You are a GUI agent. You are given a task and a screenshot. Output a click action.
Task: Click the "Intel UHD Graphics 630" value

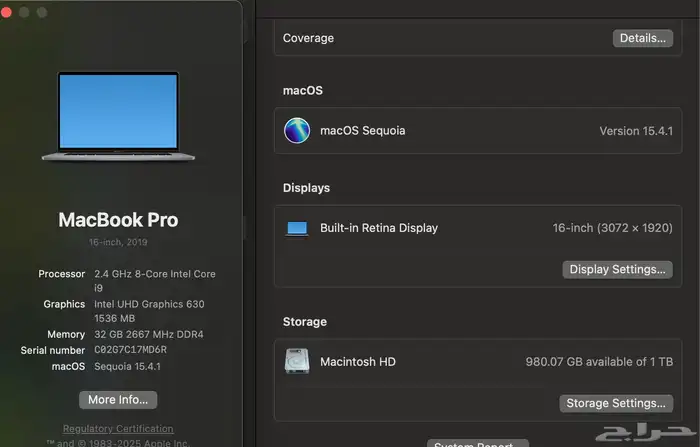pyautogui.click(x=149, y=304)
